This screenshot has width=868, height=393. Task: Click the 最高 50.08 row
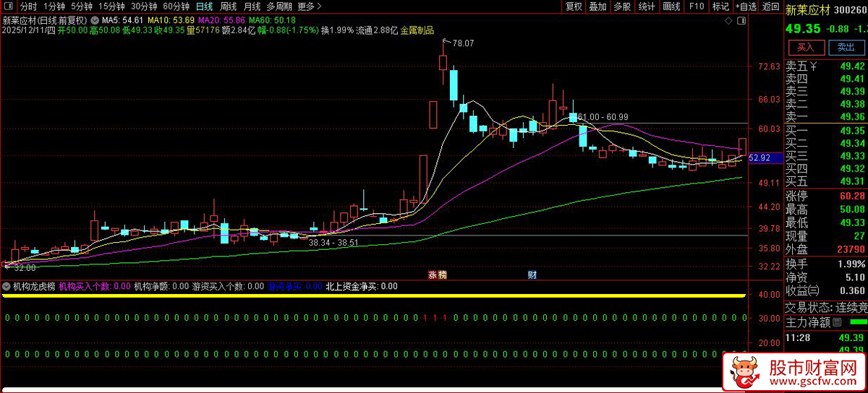[826, 209]
